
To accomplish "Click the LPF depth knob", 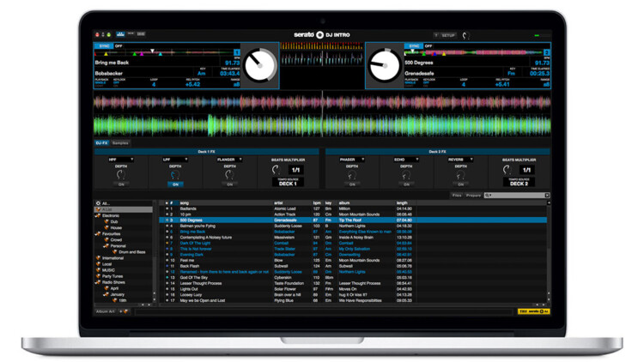I will click(175, 175).
